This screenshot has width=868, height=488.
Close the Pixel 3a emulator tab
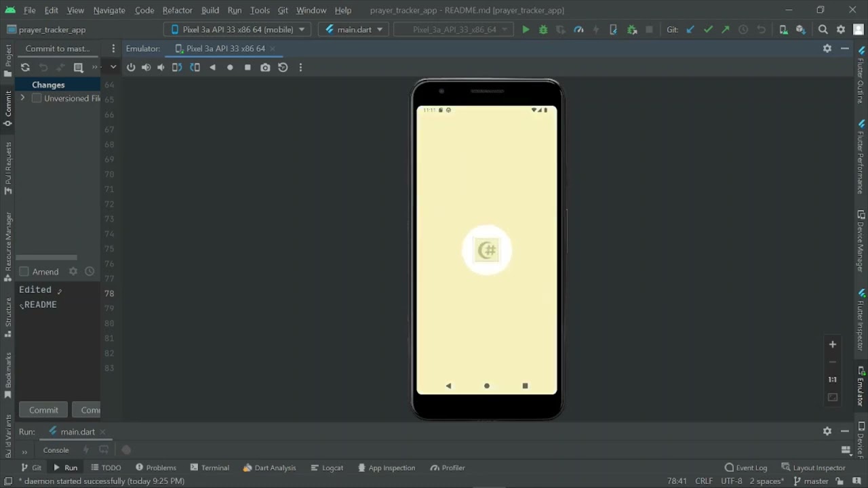coord(272,49)
